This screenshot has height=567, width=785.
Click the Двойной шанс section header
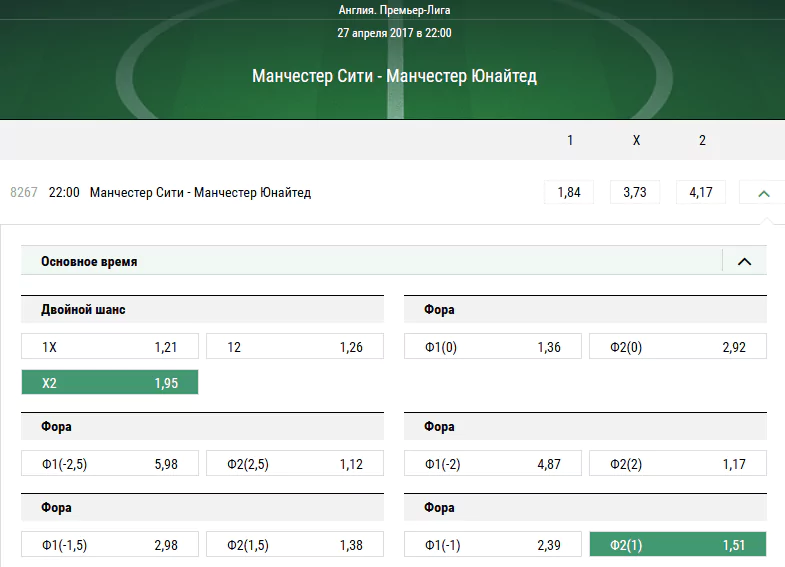(202, 309)
